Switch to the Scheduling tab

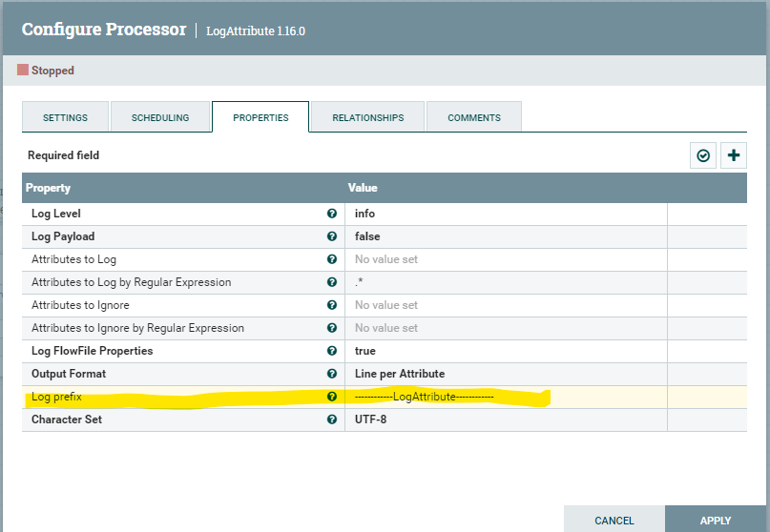(x=160, y=117)
